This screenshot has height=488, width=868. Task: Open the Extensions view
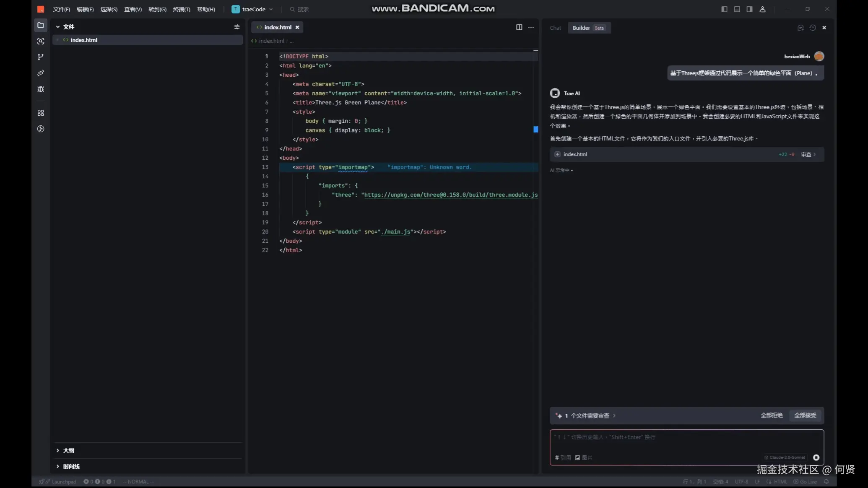(40, 112)
